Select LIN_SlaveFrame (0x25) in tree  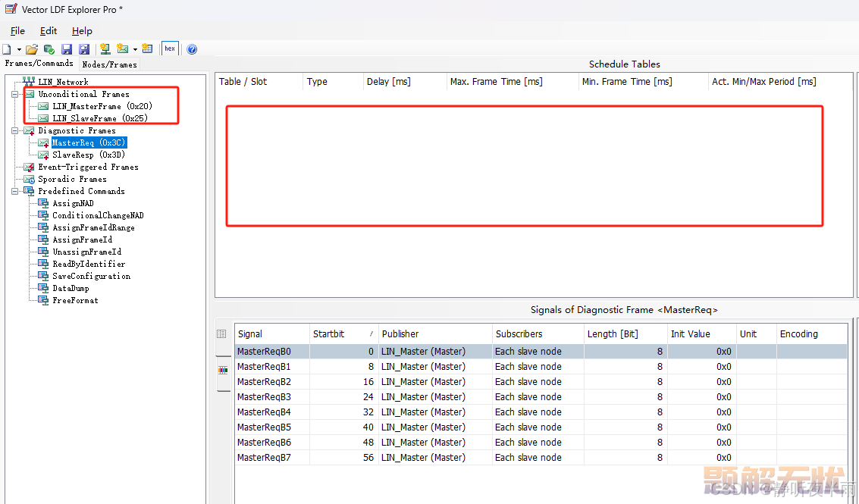point(100,118)
